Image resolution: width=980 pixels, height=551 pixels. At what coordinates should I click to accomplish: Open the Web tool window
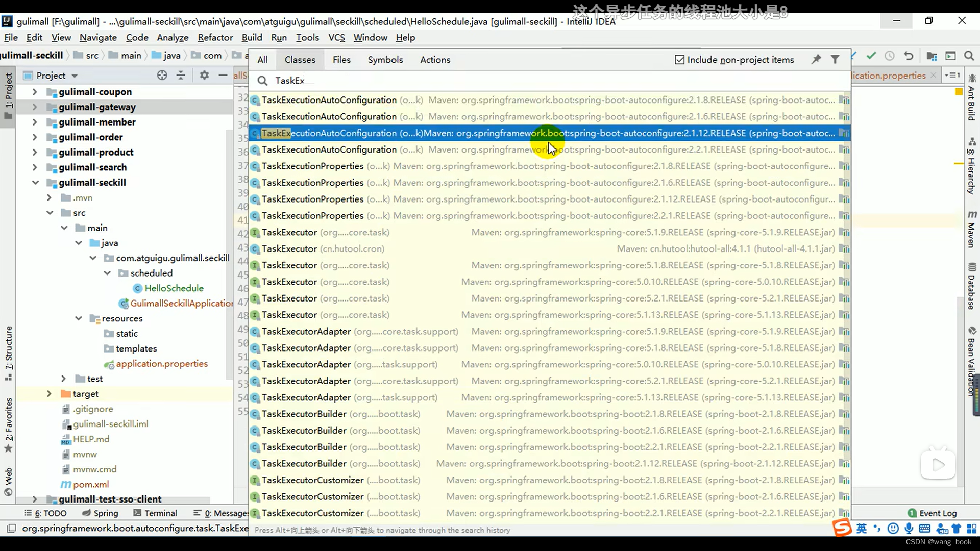pos(9,481)
